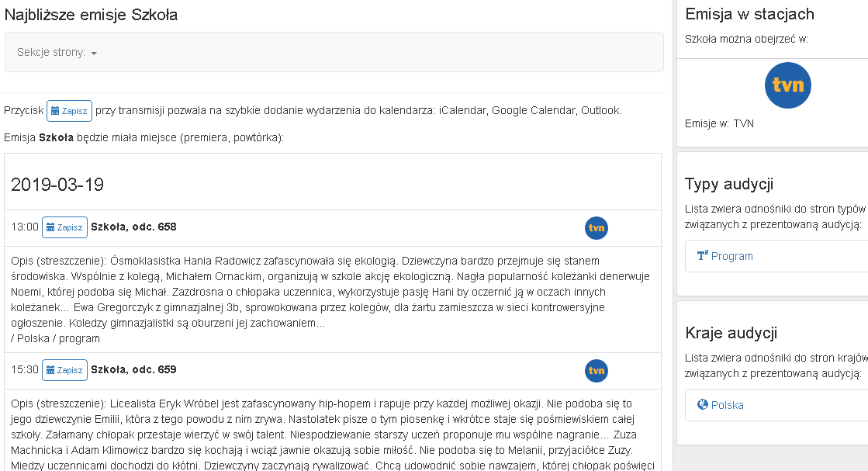Save the 13:00 broadcast via Zapisz
868x471 pixels.
(64, 227)
